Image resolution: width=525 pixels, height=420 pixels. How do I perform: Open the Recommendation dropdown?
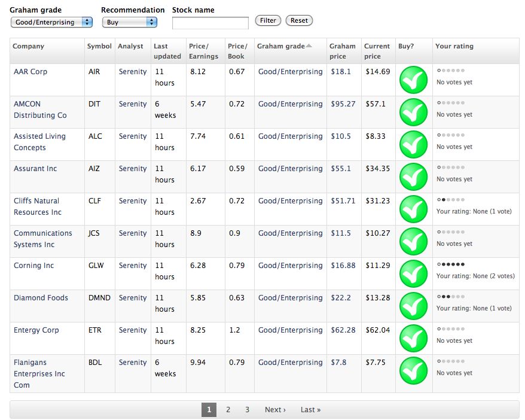[x=130, y=22]
